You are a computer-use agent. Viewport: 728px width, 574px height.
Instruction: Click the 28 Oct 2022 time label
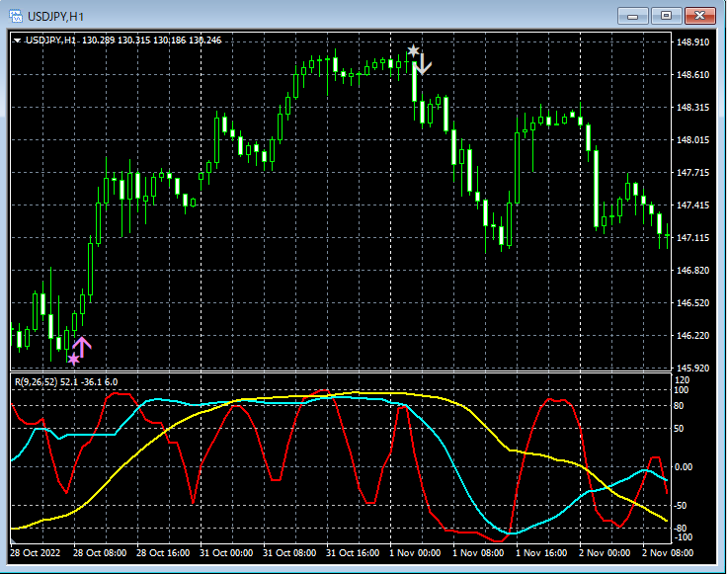36,553
